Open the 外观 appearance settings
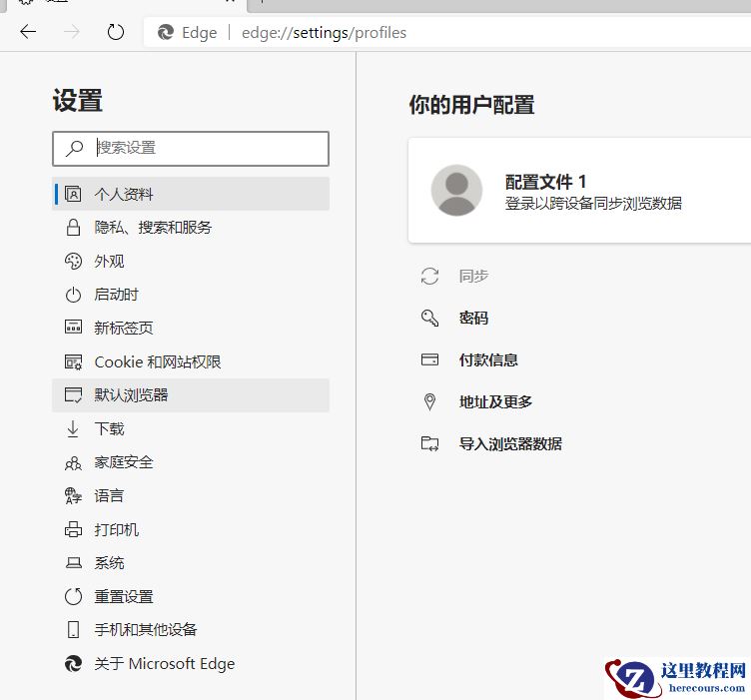Viewport: 751px width, 700px height. 191,261
